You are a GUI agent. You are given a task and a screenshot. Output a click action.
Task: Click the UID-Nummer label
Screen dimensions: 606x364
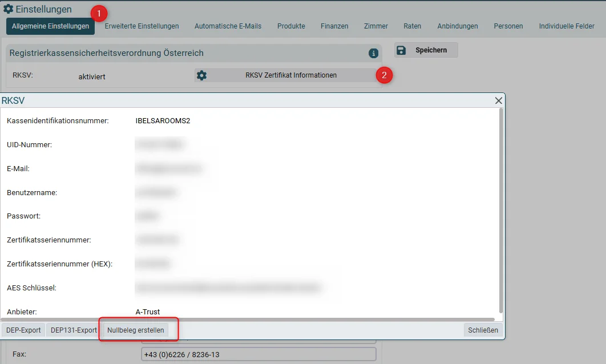coord(29,145)
